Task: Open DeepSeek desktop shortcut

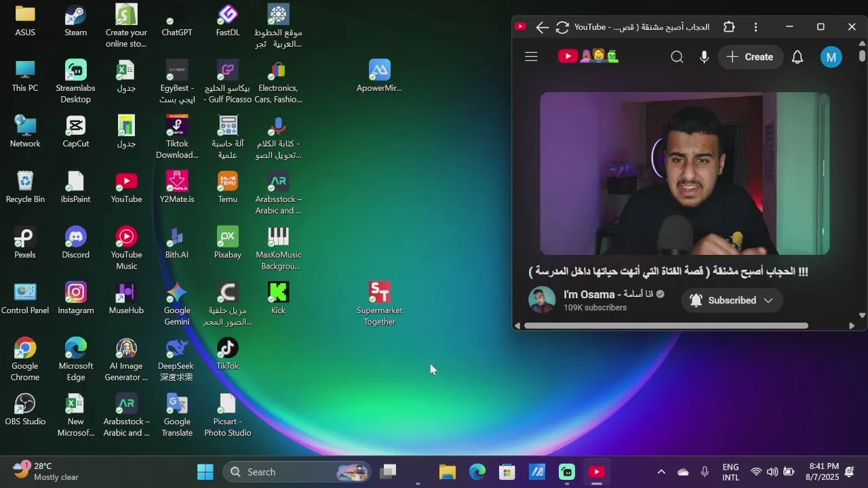Action: pyautogui.click(x=176, y=359)
